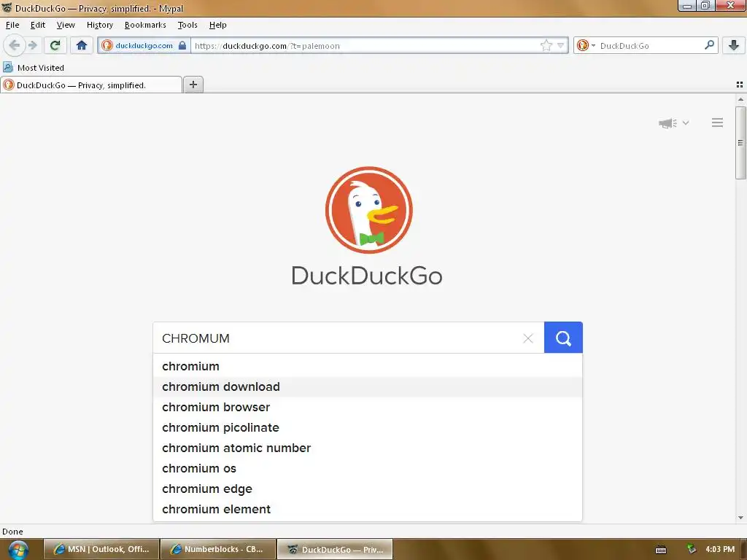Open the File menu

tap(12, 25)
